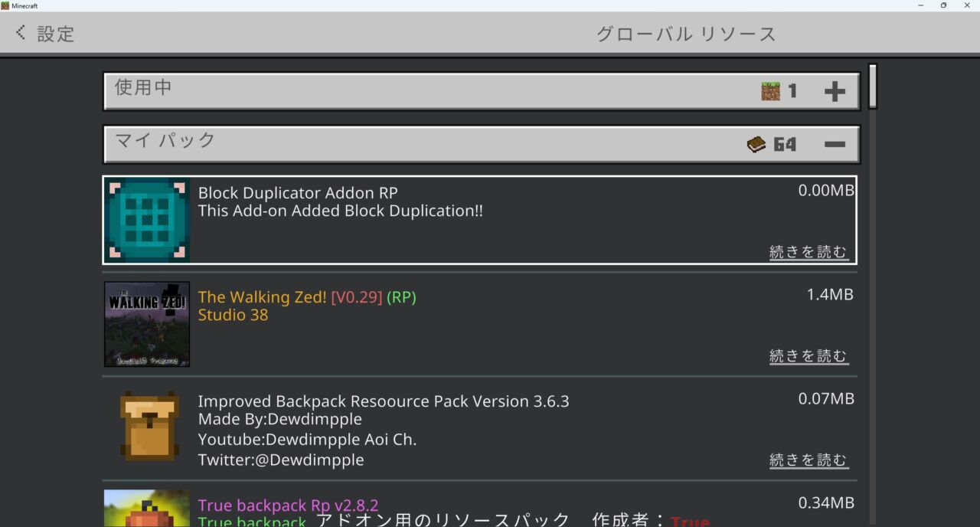Click the グローバル リソース page title
Image resolution: width=980 pixels, height=527 pixels.
click(x=687, y=34)
